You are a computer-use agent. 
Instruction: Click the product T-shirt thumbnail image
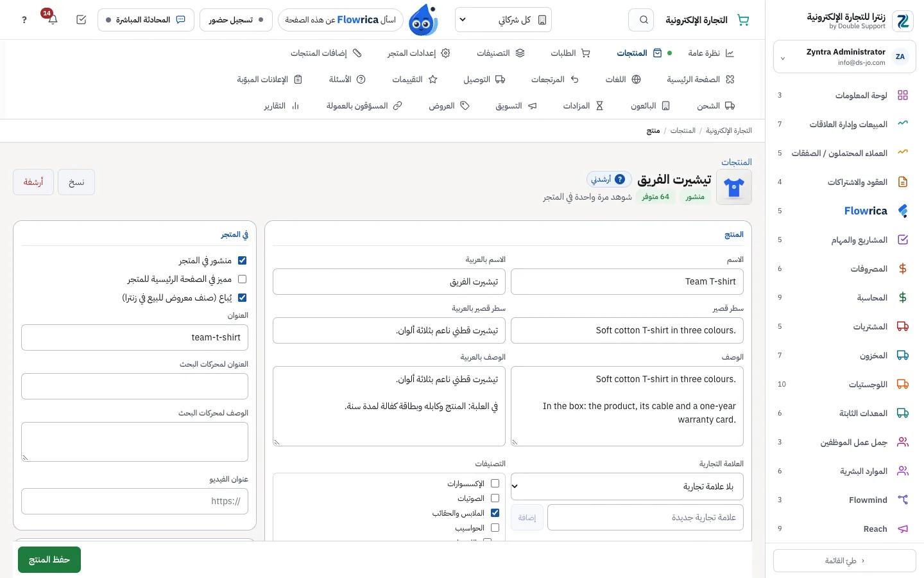(x=734, y=188)
